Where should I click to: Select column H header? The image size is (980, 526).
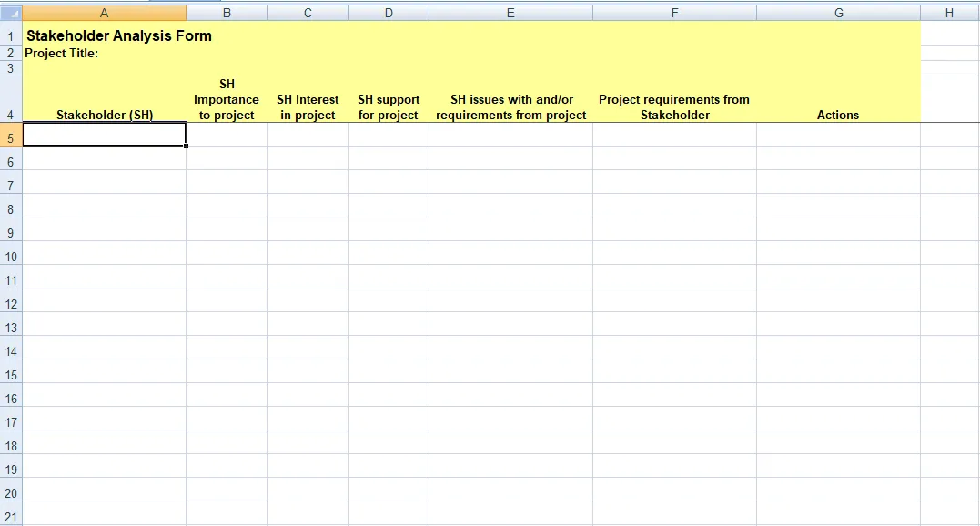[949, 13]
